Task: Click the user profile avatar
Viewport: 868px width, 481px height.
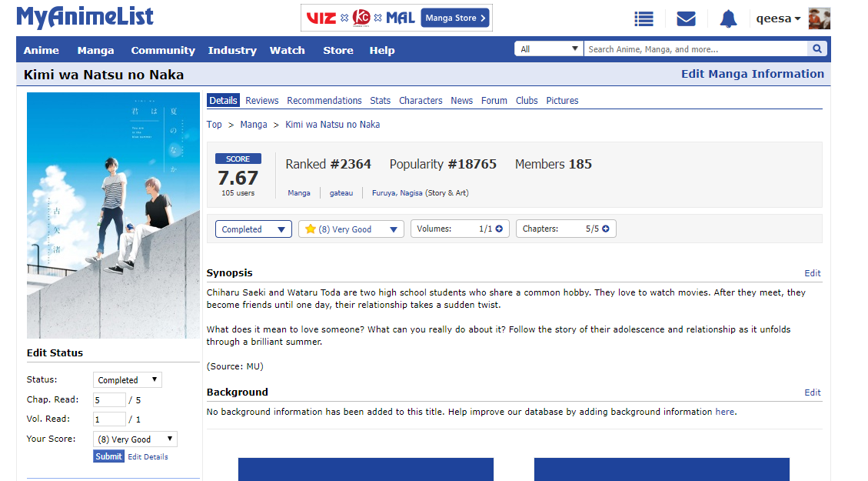Action: click(819, 18)
